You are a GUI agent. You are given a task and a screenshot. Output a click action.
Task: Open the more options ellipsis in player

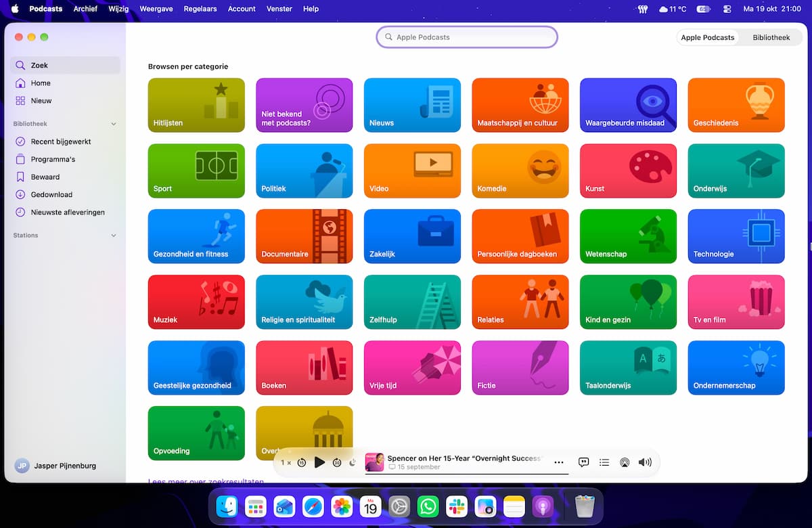click(559, 462)
